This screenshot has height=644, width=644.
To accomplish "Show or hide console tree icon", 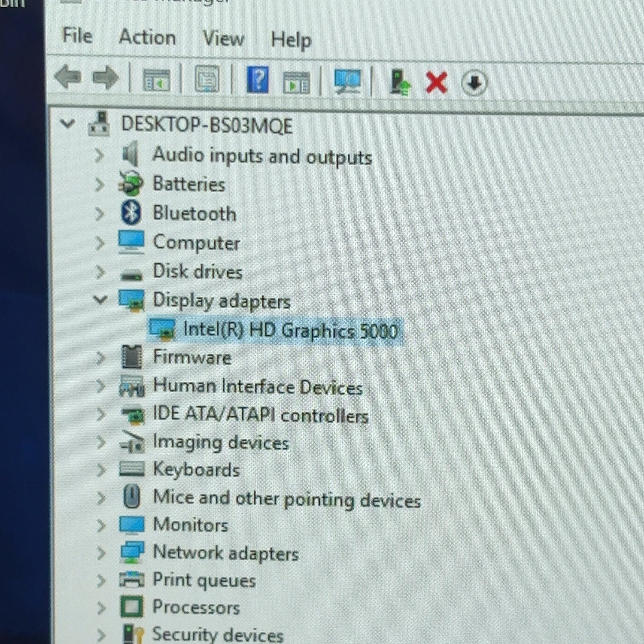I will 156,80.
